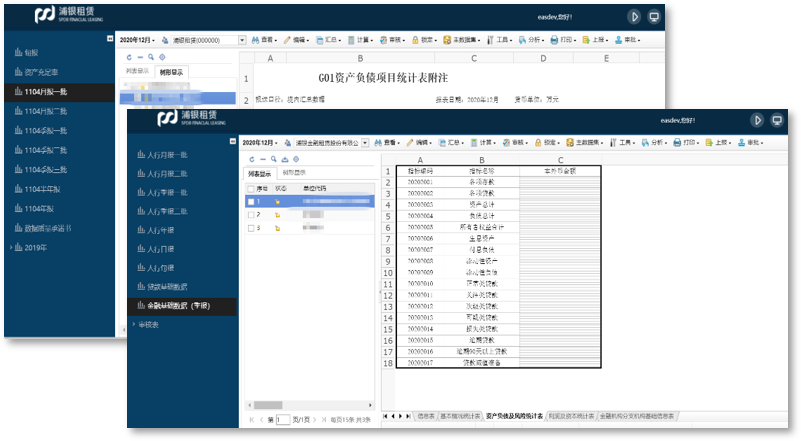This screenshot has height=441, width=801.
Task: Open the 编辑 toolbar menu in front window
Action: click(423, 143)
